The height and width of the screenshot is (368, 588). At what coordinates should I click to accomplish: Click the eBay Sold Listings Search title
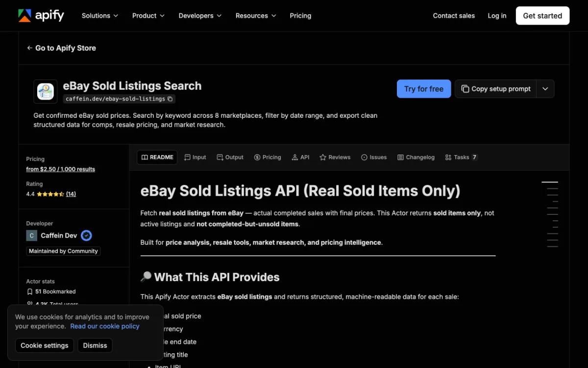click(132, 86)
